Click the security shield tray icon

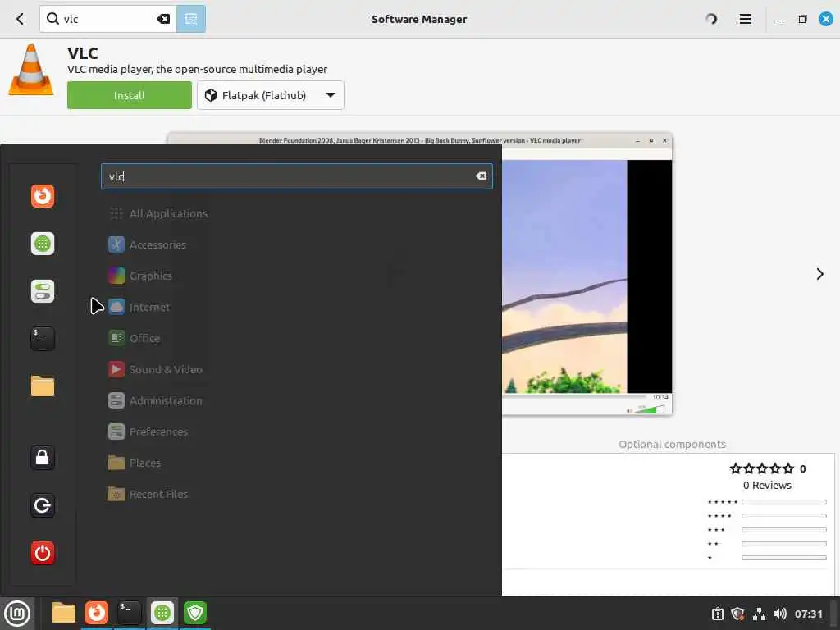click(x=737, y=614)
